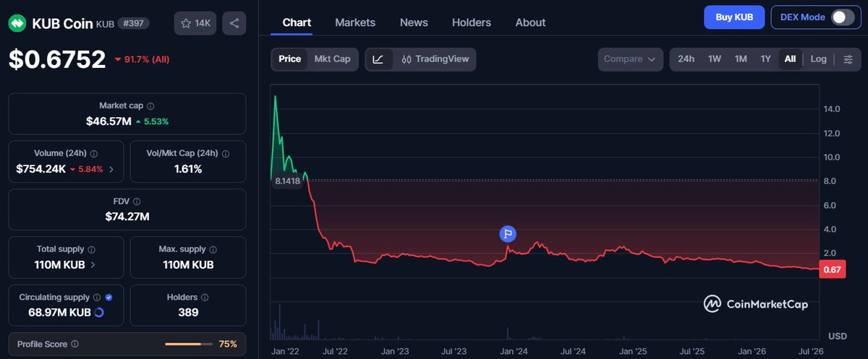The height and width of the screenshot is (359, 868).
Task: Click the Jan '24 x-axis label
Action: [x=514, y=351]
